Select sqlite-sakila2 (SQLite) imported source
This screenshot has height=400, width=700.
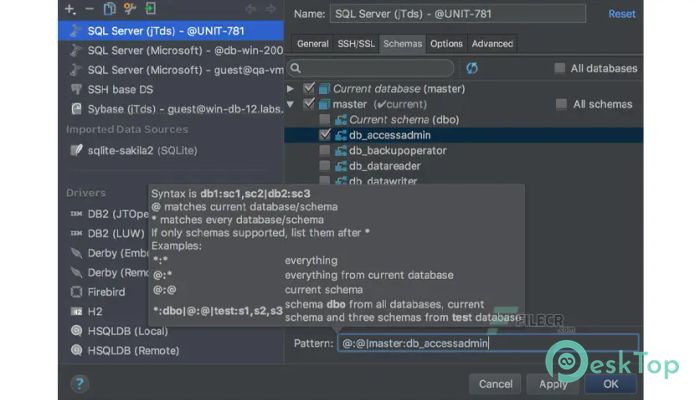tap(171, 150)
